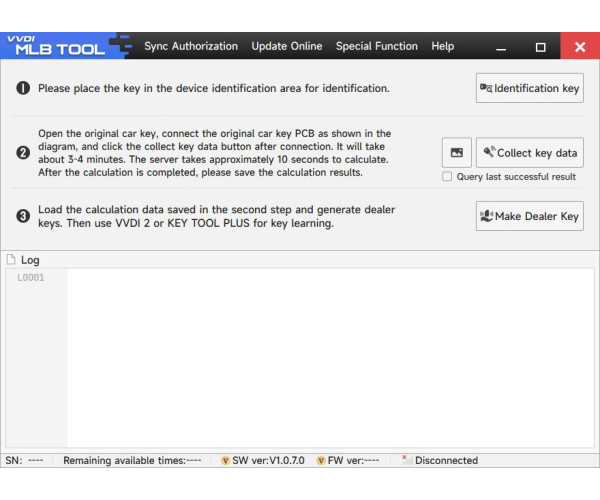Enable Query last successful result checkbox
Viewport: 600px width, 500px height.
pyautogui.click(x=447, y=176)
